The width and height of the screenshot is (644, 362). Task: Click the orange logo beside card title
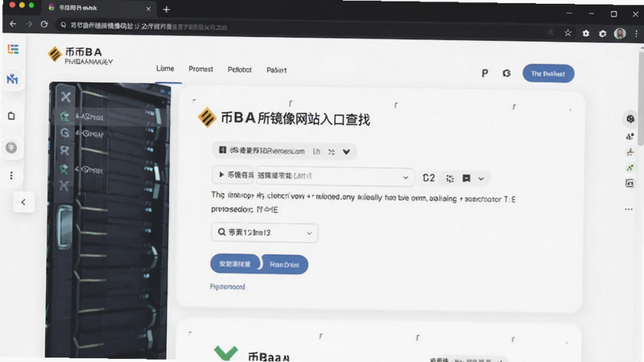207,117
